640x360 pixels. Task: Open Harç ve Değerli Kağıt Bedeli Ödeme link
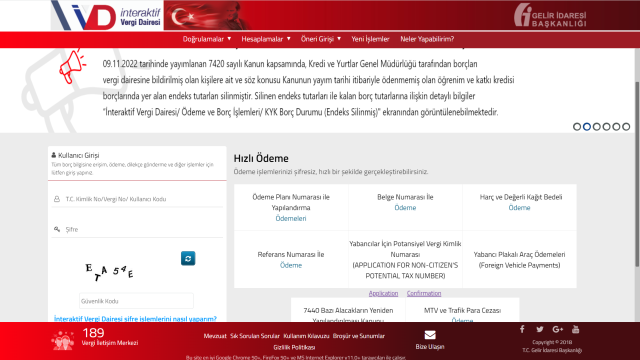point(519,208)
